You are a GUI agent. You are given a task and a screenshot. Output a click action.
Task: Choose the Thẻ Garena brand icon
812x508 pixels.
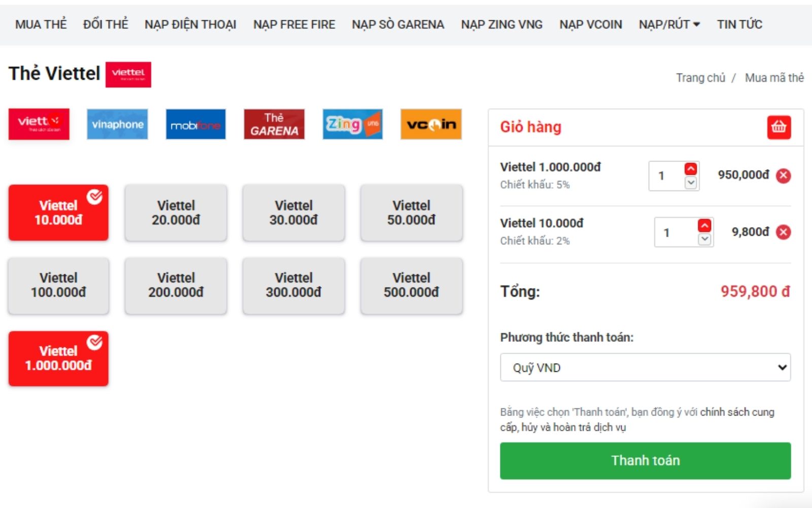(x=274, y=124)
